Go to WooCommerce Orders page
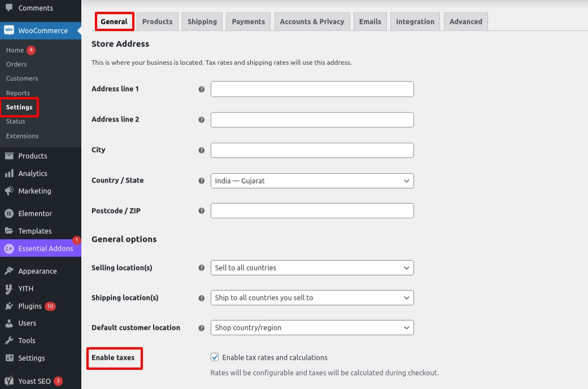Viewport: 588px width, 389px height. (17, 64)
